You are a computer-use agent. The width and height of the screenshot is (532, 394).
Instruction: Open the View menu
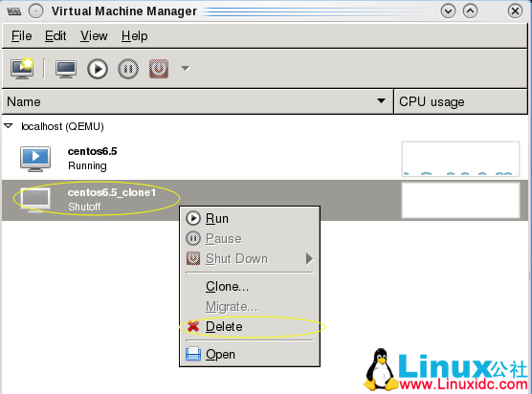coord(94,36)
